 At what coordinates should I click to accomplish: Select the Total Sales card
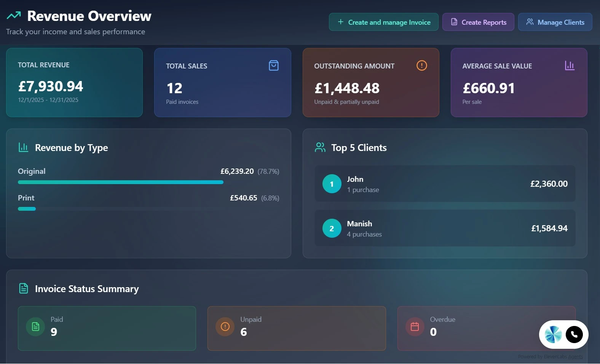point(223,83)
